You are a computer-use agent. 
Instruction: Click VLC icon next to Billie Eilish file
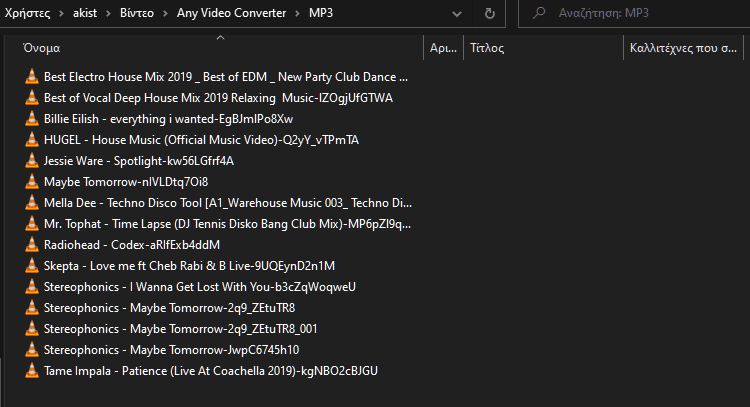(x=32, y=119)
